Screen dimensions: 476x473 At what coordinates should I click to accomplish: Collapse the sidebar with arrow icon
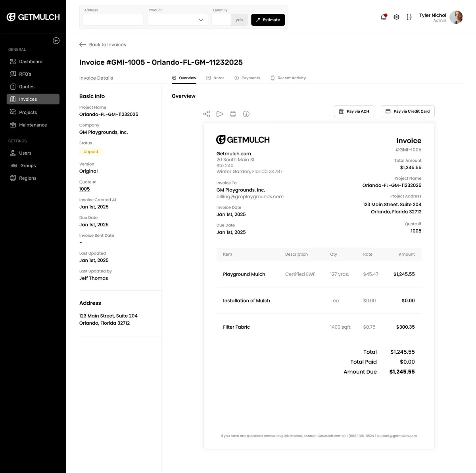[x=56, y=40]
